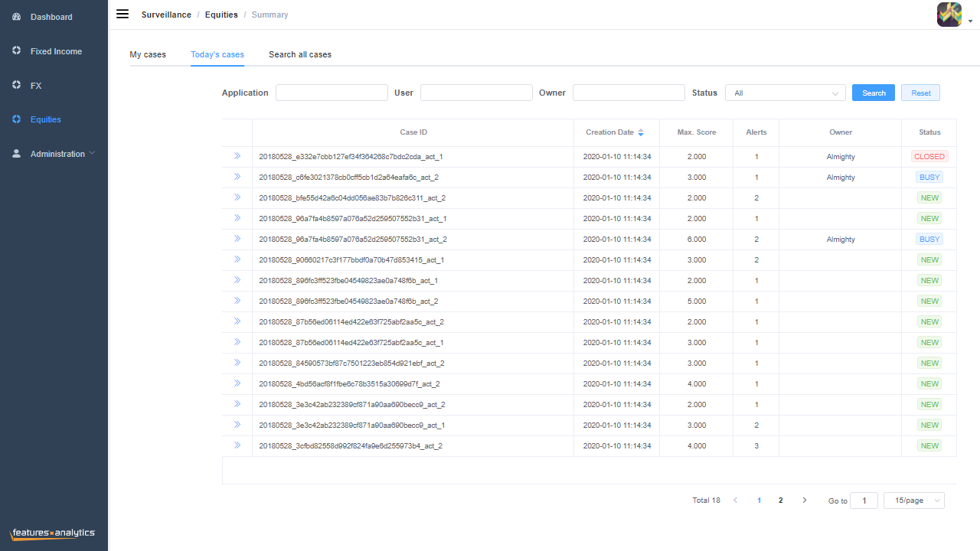Open the Dashboard sidebar icon
Viewport: 980px width, 551px height.
click(17, 16)
